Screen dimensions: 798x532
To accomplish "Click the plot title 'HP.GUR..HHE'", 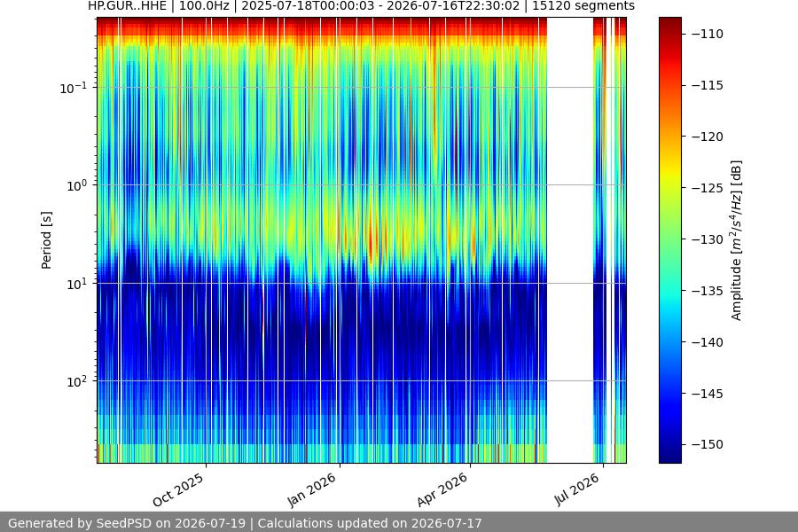I will point(127,6).
